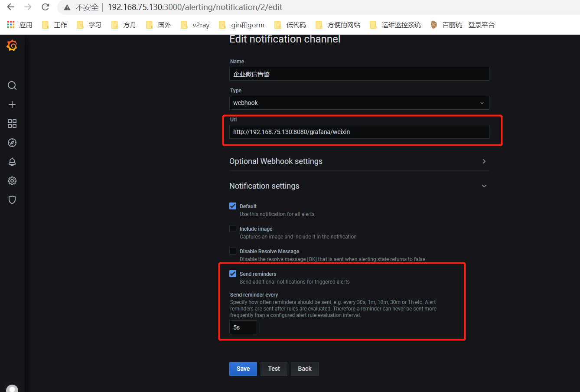
Task: Open the Configuration gear icon
Action: (x=12, y=181)
